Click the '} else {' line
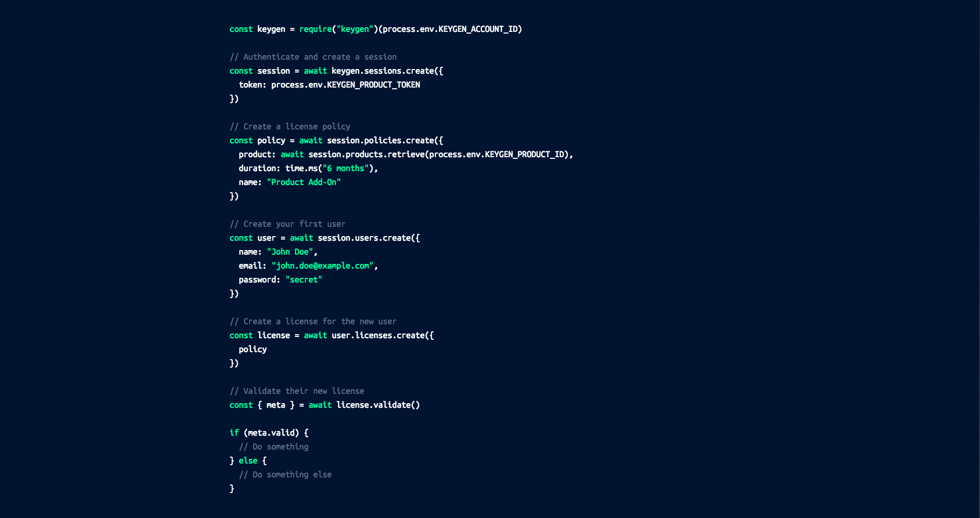 coord(248,461)
